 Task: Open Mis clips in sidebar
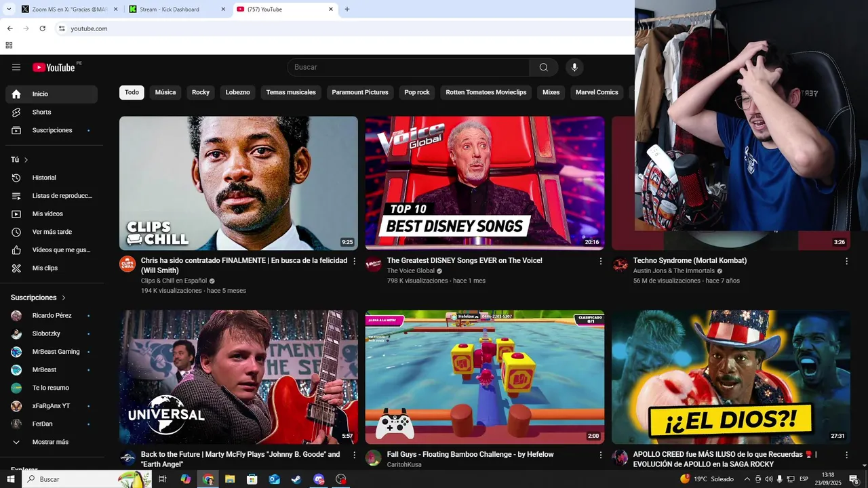click(52, 268)
